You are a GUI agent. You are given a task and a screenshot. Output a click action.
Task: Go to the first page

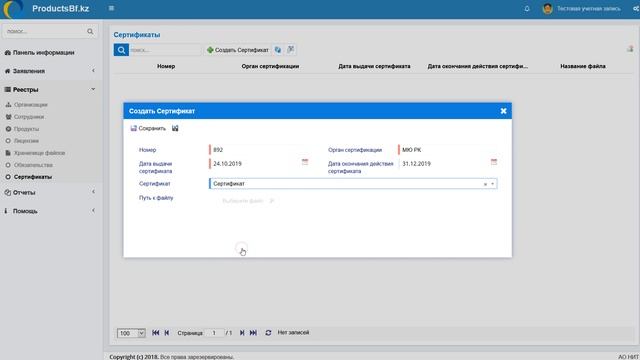tap(156, 333)
